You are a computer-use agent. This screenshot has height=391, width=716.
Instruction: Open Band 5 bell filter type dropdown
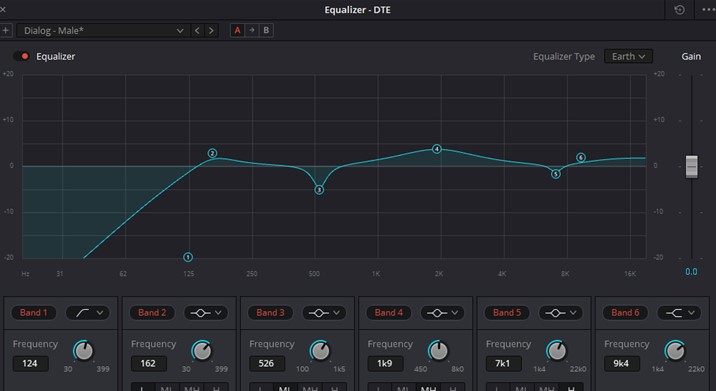(561, 312)
